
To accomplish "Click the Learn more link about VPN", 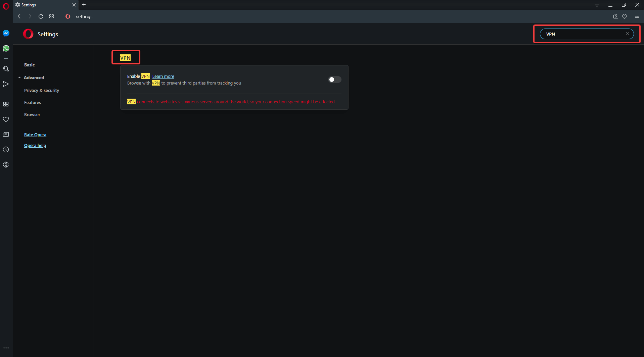I will (163, 76).
